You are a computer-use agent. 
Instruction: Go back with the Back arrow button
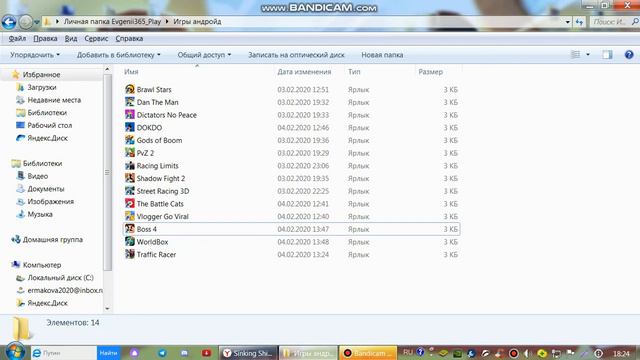coord(9,22)
